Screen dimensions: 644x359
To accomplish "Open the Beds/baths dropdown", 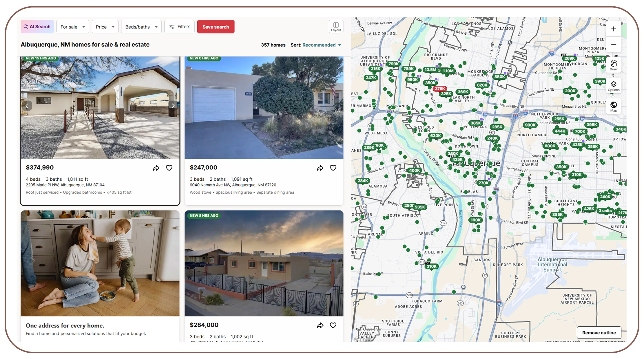I will click(x=141, y=27).
